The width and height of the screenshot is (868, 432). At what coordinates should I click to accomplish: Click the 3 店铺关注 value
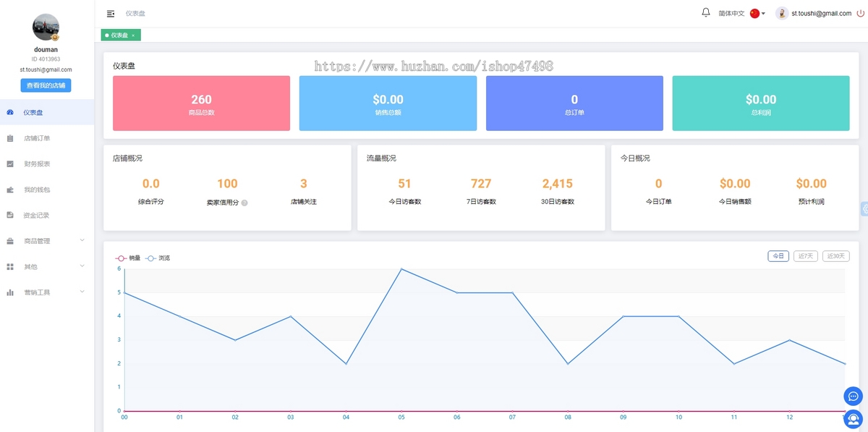click(304, 184)
